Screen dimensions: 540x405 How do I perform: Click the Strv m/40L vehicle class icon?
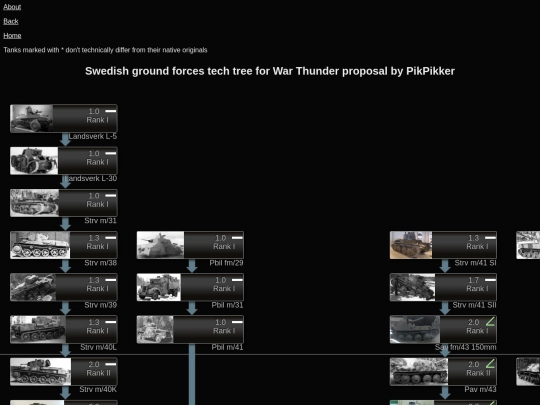[x=111, y=322]
